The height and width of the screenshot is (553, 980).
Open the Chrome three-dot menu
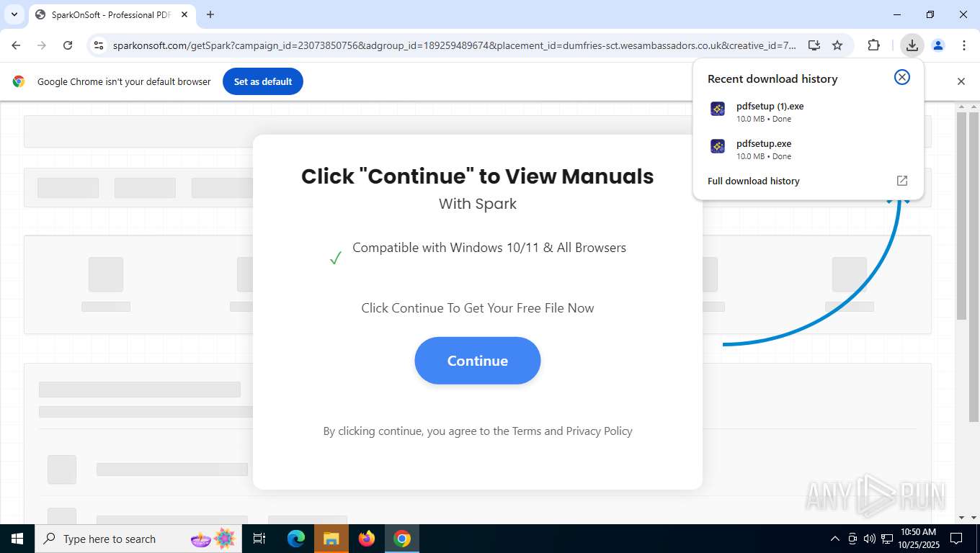coord(963,45)
